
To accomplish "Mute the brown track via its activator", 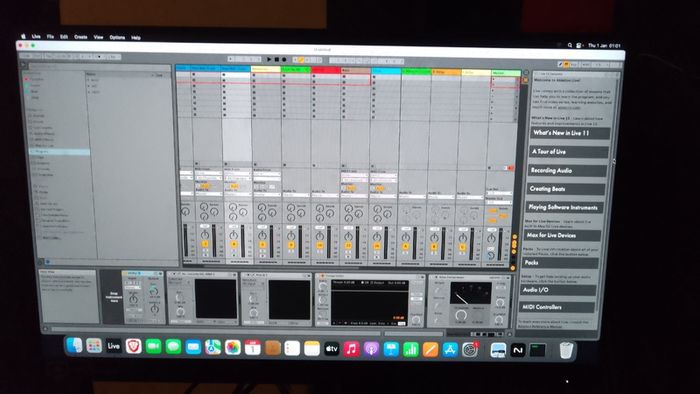I will (x=348, y=245).
